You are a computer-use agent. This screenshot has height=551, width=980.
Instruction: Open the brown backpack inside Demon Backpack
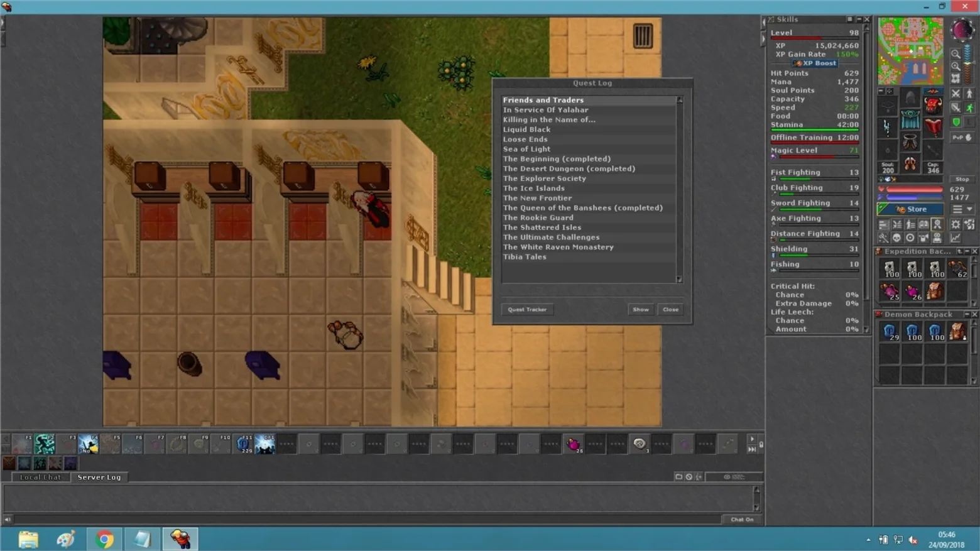point(957,332)
